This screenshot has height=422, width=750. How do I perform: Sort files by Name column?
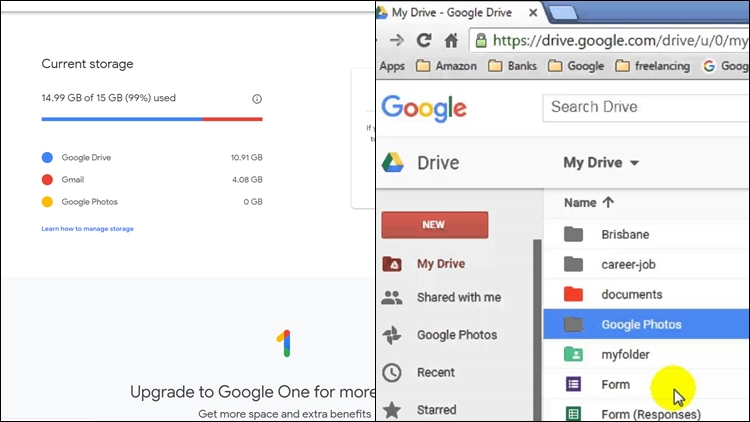pyautogui.click(x=580, y=203)
